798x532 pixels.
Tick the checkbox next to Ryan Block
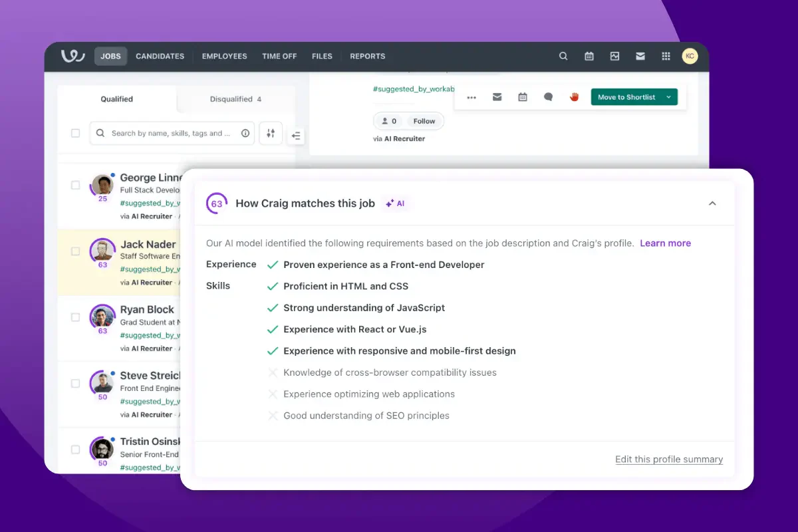(75, 317)
